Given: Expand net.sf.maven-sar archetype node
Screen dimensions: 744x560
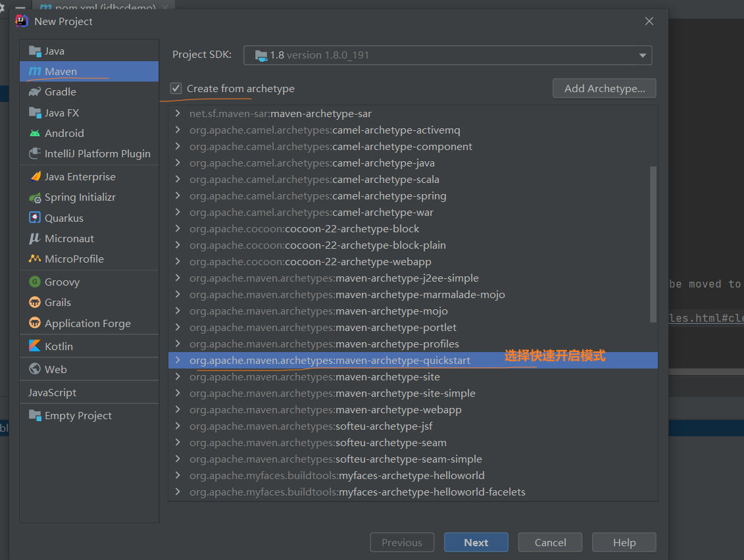Looking at the screenshot, I should pyautogui.click(x=178, y=113).
